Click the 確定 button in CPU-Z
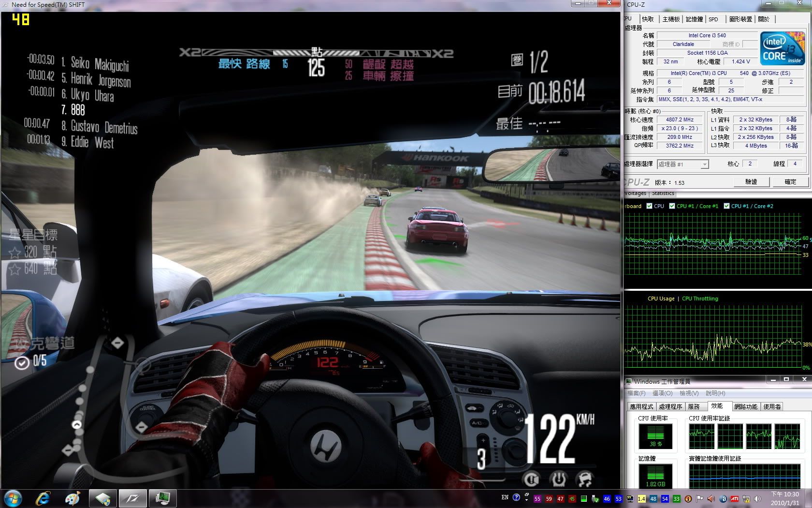Screen dimensions: 812x508 click(790, 182)
